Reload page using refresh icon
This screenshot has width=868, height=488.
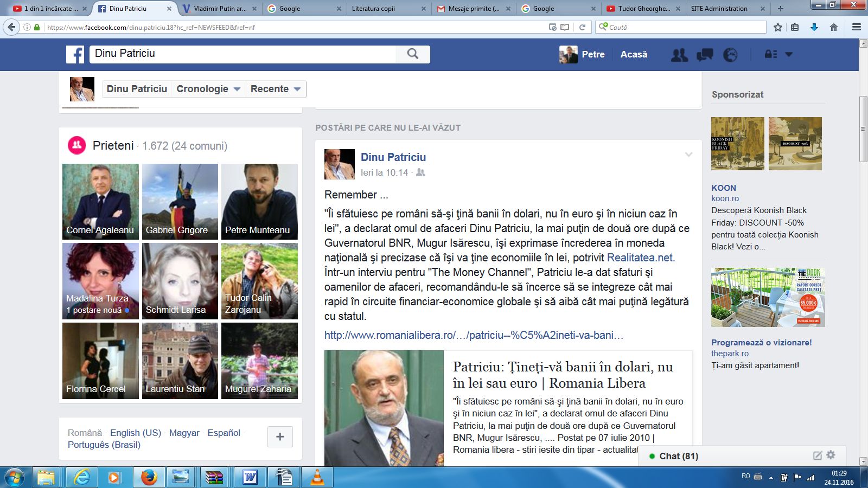[582, 27]
